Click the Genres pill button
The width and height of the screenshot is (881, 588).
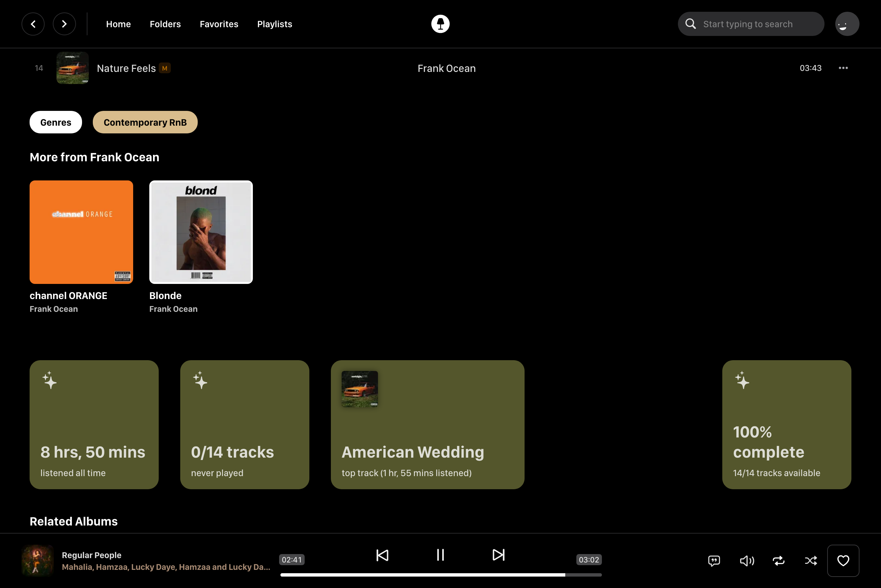click(x=56, y=122)
